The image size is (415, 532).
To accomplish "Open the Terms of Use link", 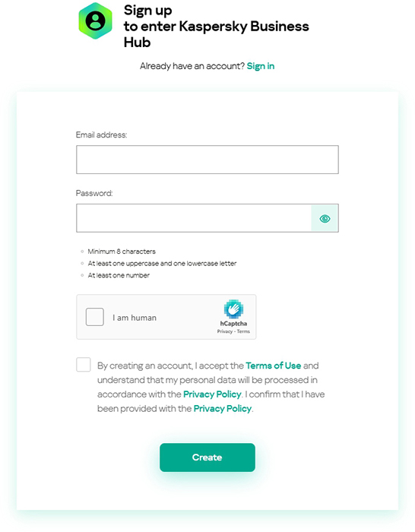I will click(x=274, y=366).
